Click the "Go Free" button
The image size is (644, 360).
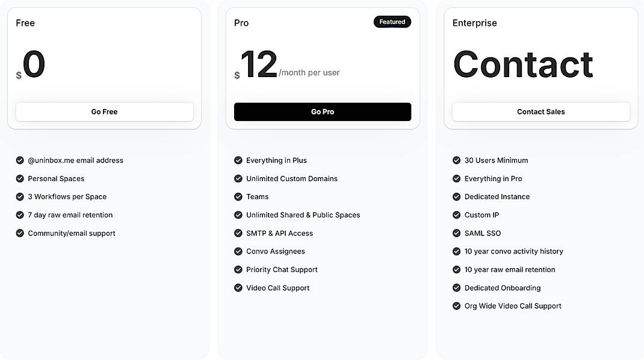(105, 111)
